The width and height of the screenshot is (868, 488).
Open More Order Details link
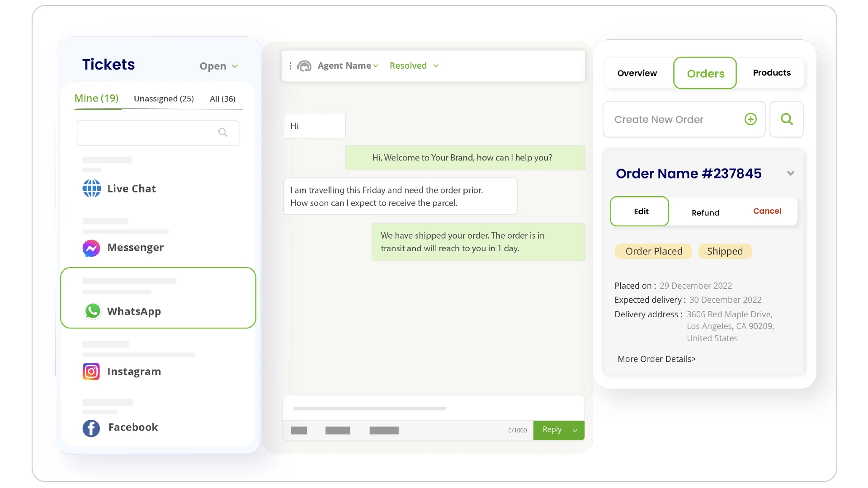[656, 359]
